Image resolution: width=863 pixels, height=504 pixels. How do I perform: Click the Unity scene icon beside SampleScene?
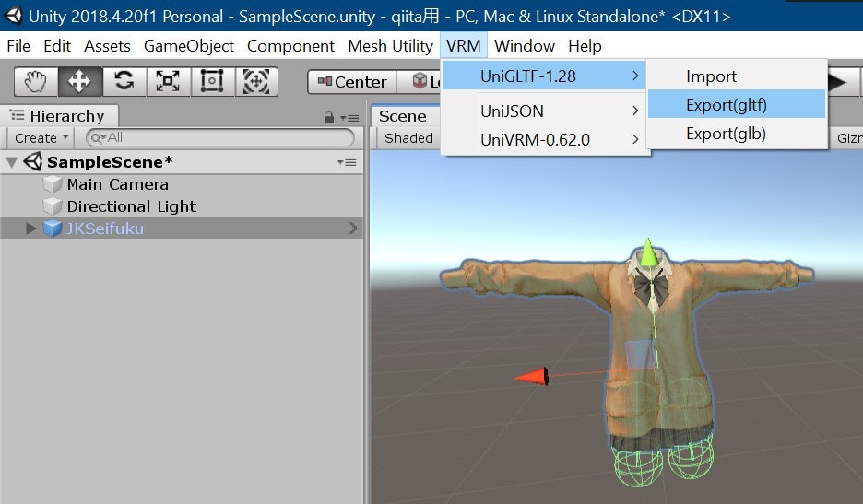(33, 161)
